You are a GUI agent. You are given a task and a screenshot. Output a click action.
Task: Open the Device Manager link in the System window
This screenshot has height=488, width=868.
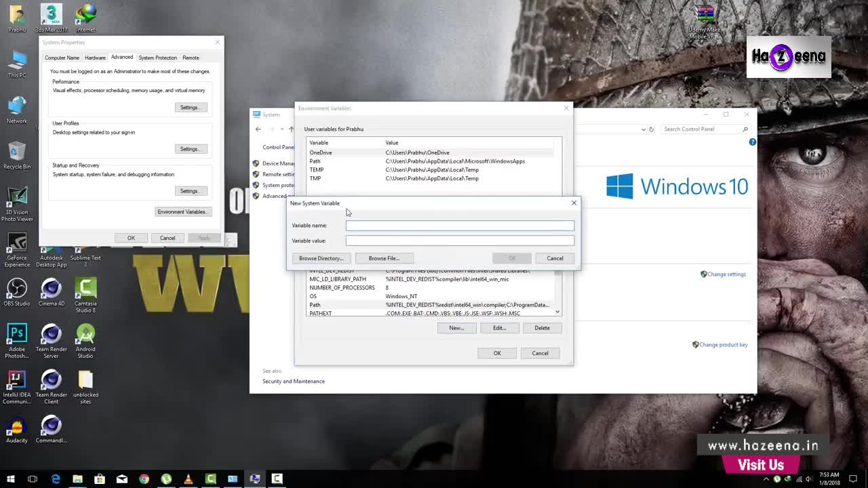pyautogui.click(x=279, y=163)
